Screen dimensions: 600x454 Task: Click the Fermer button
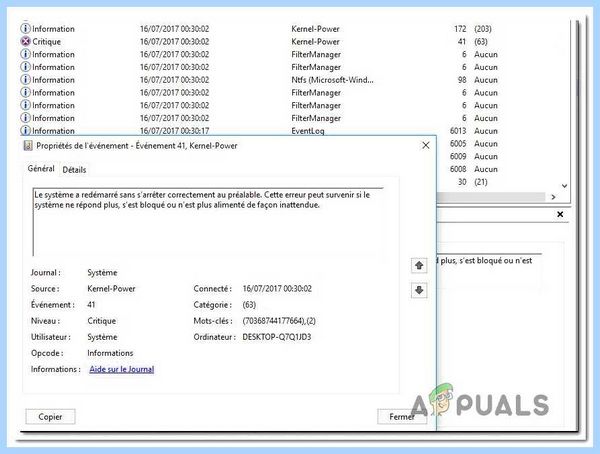pyautogui.click(x=402, y=416)
